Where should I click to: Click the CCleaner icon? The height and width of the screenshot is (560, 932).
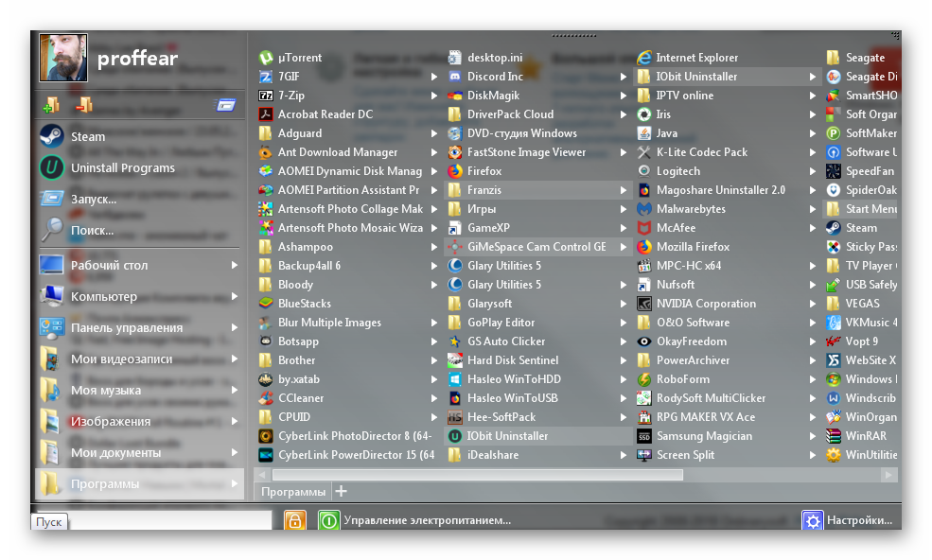266,398
